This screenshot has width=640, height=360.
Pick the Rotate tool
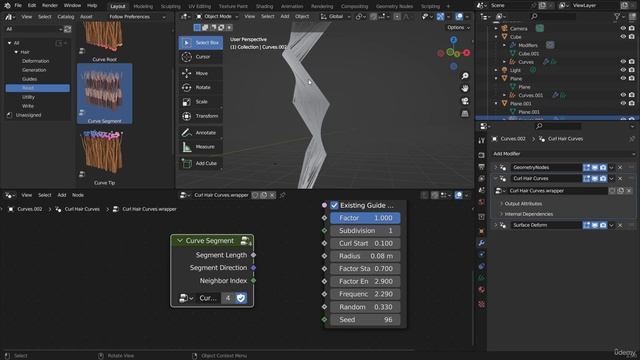click(201, 87)
